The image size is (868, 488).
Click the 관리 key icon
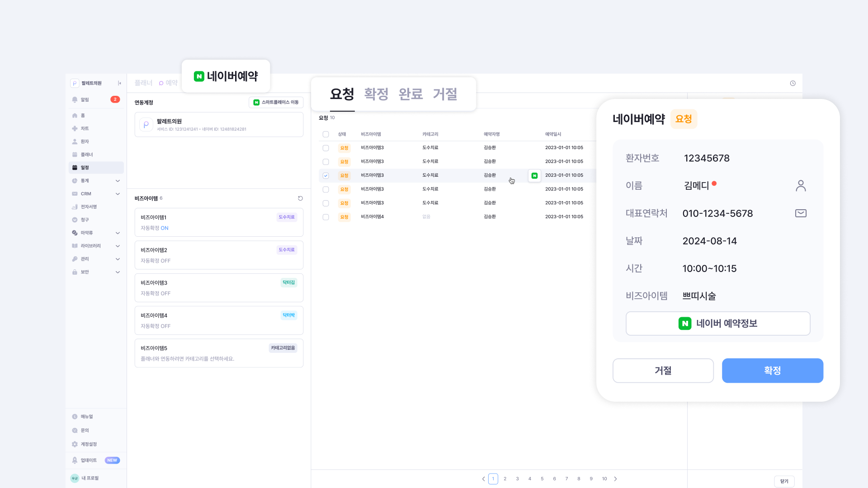(x=75, y=259)
